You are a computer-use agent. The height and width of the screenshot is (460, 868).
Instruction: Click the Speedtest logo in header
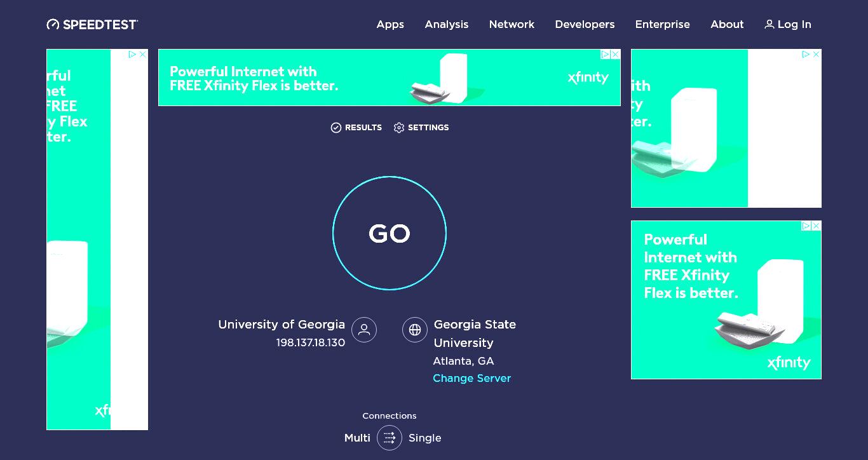click(x=92, y=24)
